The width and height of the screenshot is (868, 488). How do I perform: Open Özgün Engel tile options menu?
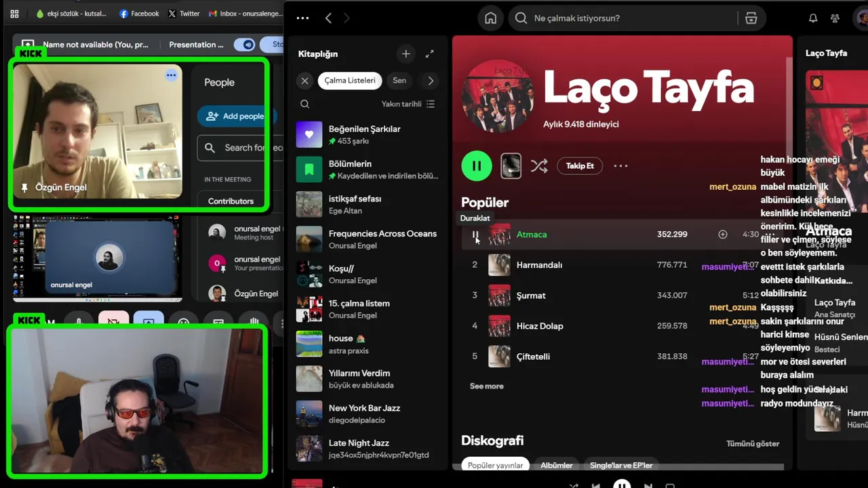(171, 75)
